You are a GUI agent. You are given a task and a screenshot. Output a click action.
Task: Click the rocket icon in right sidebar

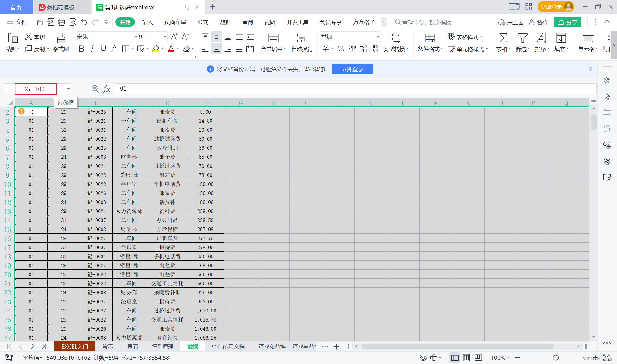click(607, 80)
